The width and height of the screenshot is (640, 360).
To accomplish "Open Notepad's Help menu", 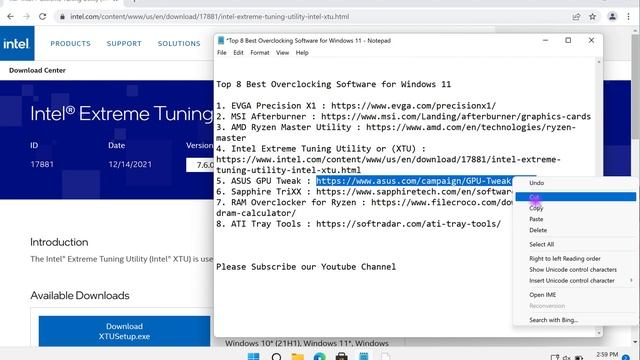I will [302, 53].
